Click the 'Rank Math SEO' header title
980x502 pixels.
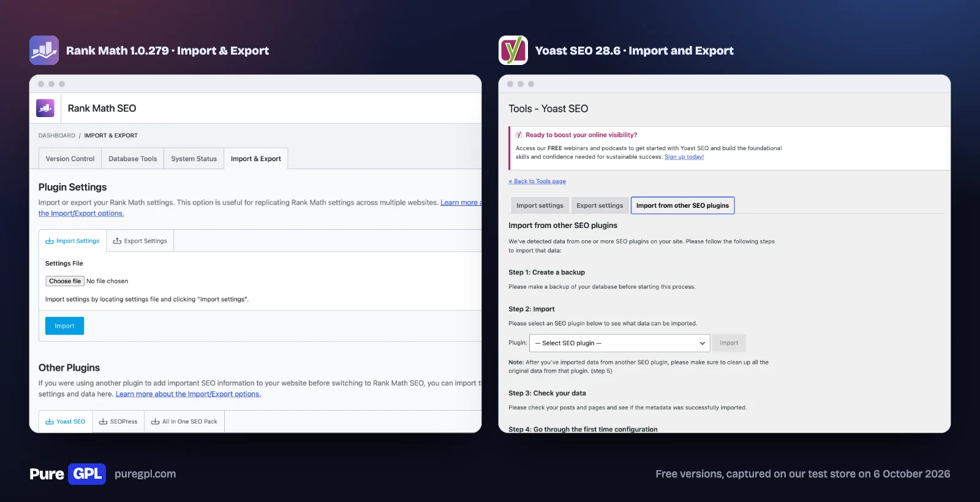[102, 108]
